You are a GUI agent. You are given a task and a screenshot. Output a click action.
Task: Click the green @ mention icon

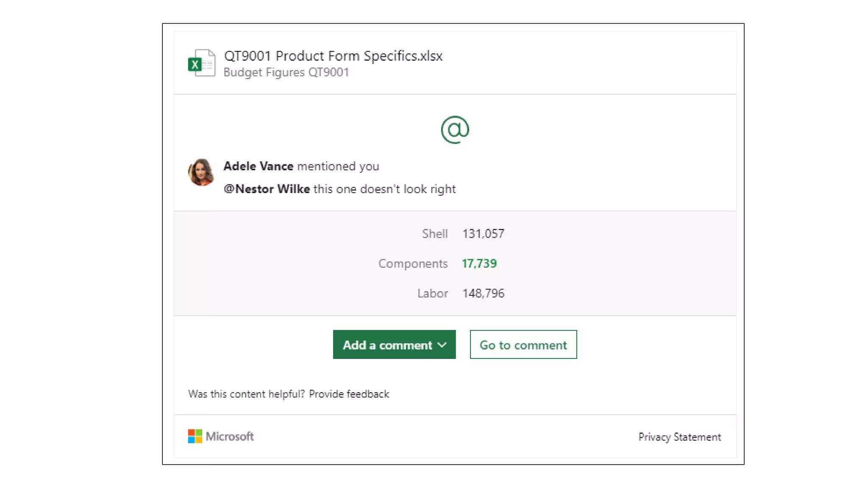(455, 130)
